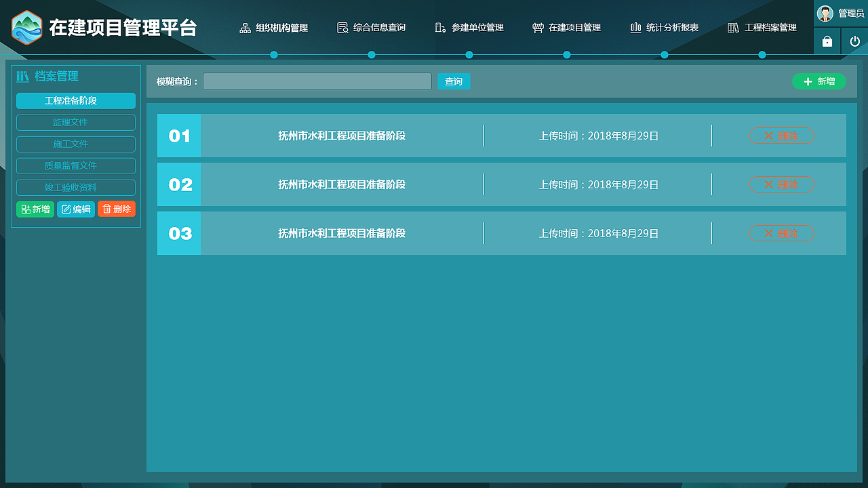Open the 综合信息查询 menu
The image size is (868, 488).
click(x=372, y=28)
